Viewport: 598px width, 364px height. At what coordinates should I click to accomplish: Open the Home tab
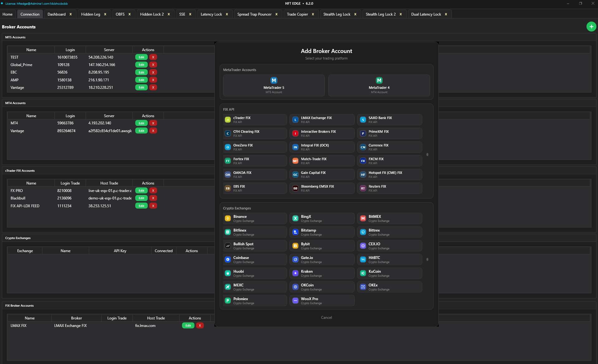coord(7,14)
